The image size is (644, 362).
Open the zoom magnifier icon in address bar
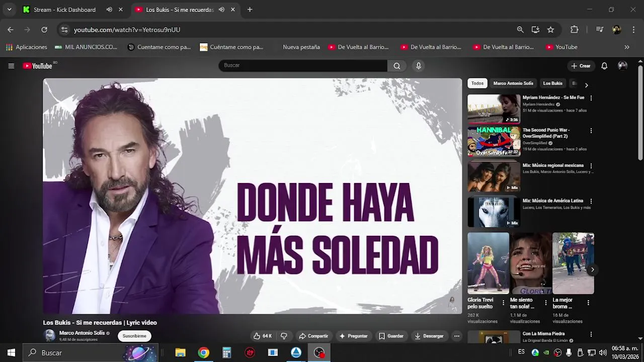point(520,30)
